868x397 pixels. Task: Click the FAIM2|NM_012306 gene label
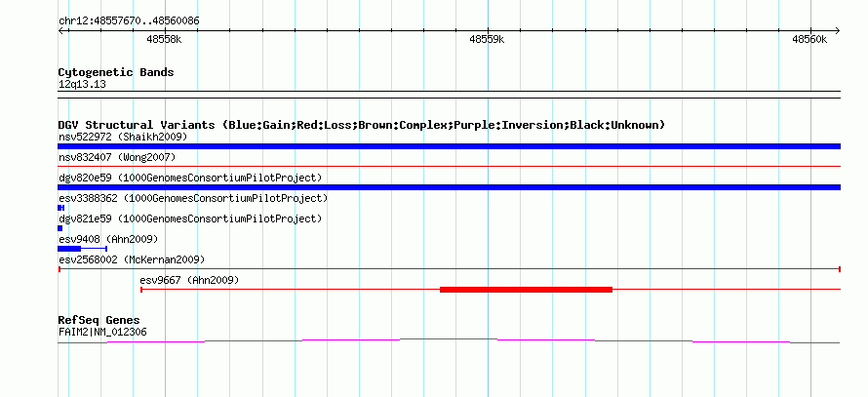pyautogui.click(x=102, y=333)
